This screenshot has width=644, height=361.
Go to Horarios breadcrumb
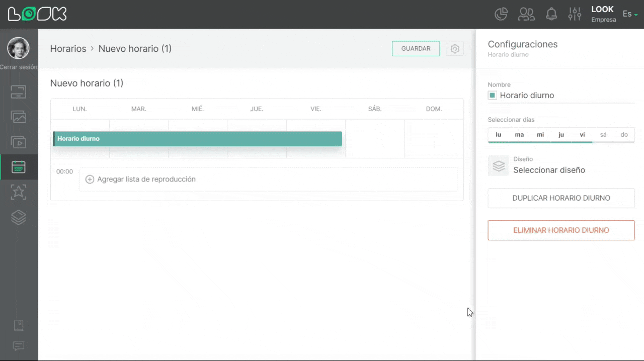tap(68, 49)
